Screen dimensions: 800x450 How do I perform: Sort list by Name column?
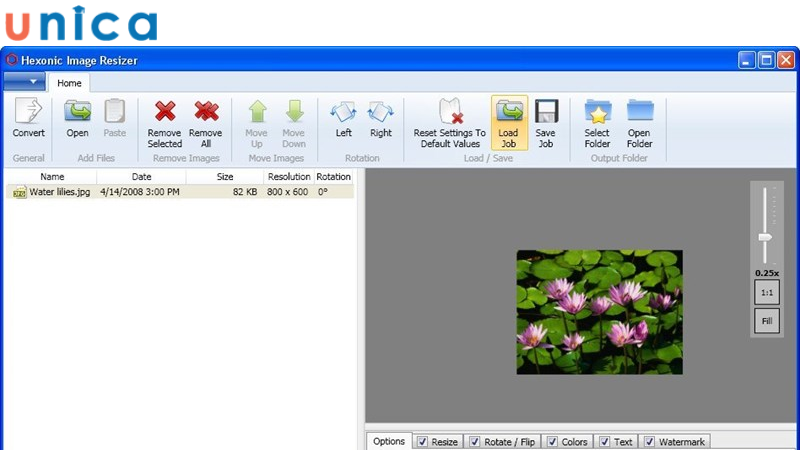(x=52, y=177)
